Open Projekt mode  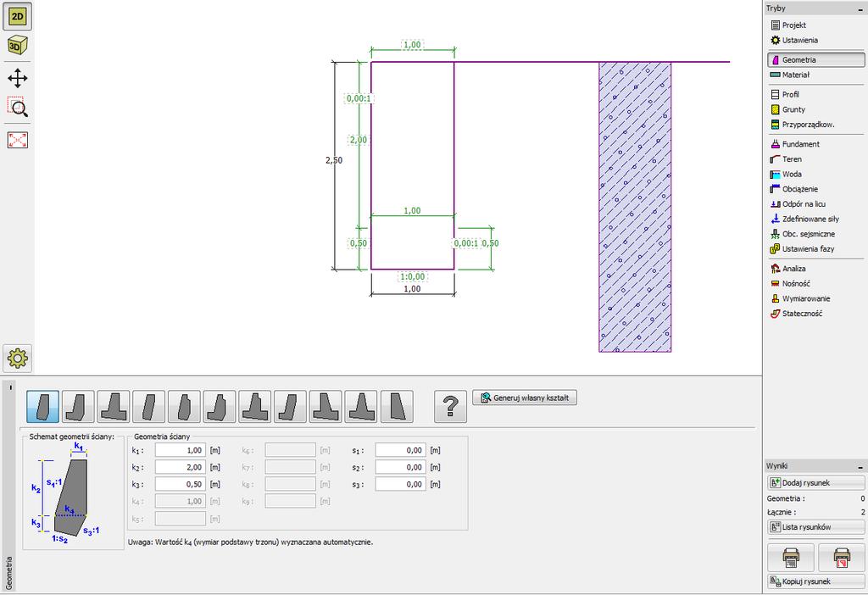pos(816,25)
